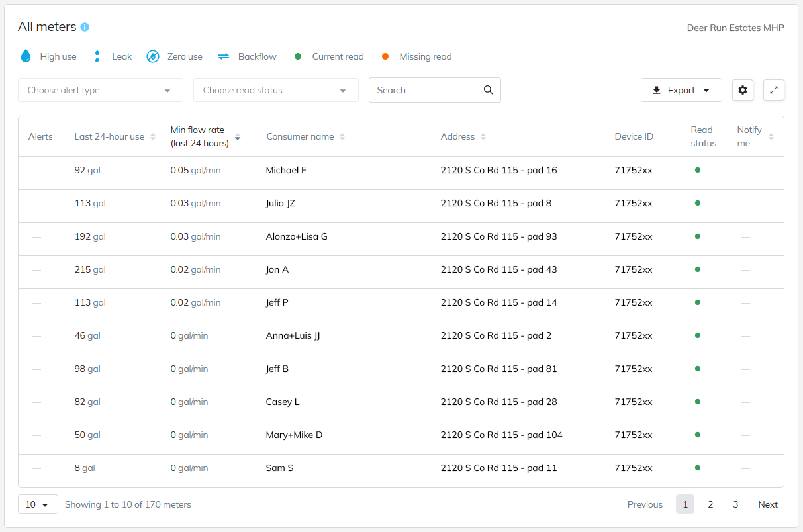Click the Leak legend icon
The width and height of the screenshot is (803, 532).
97,56
